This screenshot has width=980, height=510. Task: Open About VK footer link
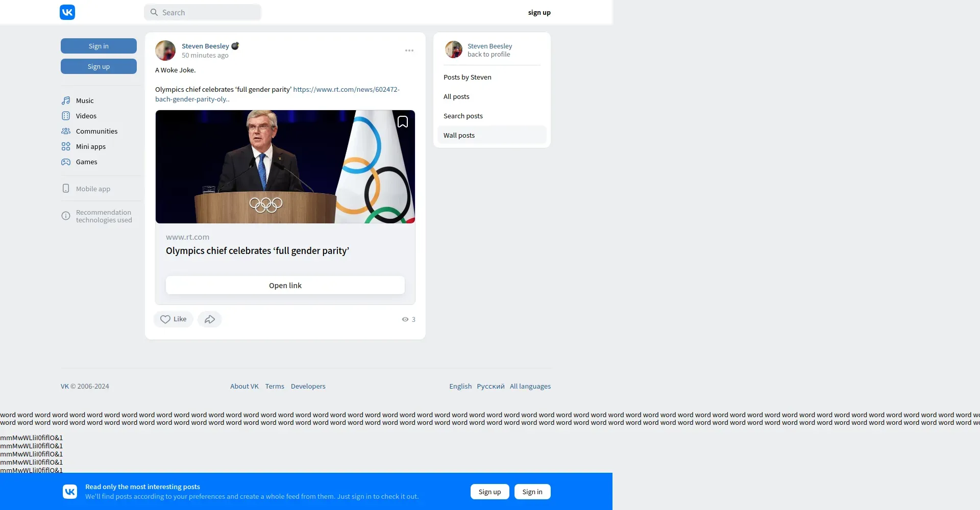[x=244, y=386]
